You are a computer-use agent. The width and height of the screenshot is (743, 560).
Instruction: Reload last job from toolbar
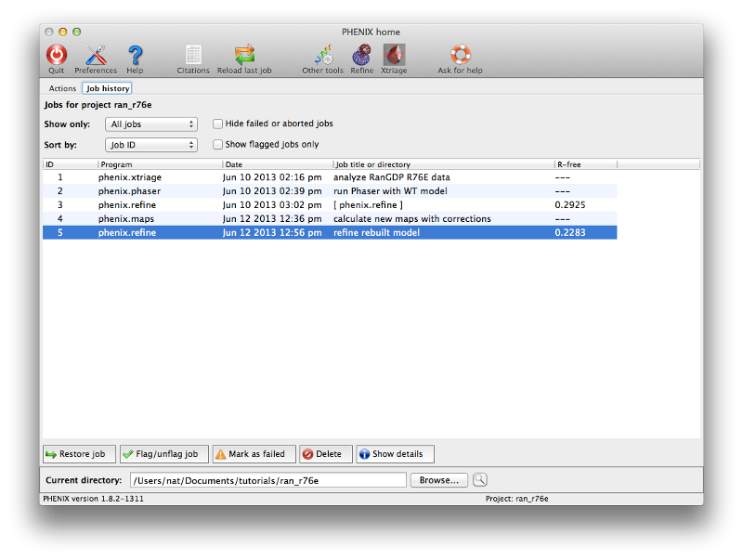244,56
